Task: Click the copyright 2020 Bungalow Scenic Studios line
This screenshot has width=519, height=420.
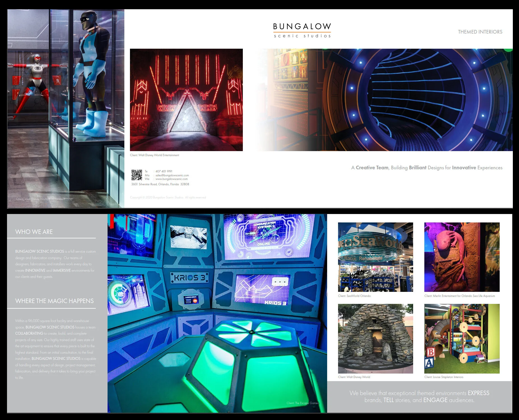Action: click(168, 198)
